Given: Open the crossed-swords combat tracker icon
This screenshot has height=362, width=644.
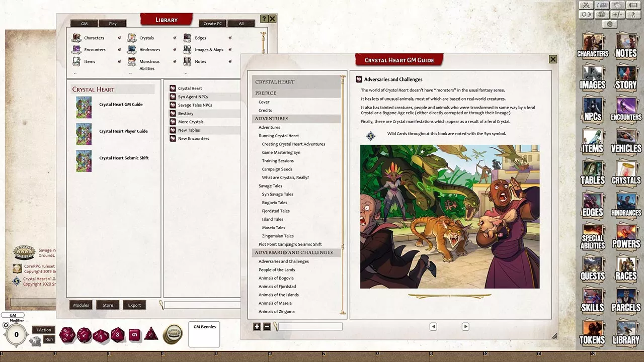Looking at the screenshot, I should (586, 6).
